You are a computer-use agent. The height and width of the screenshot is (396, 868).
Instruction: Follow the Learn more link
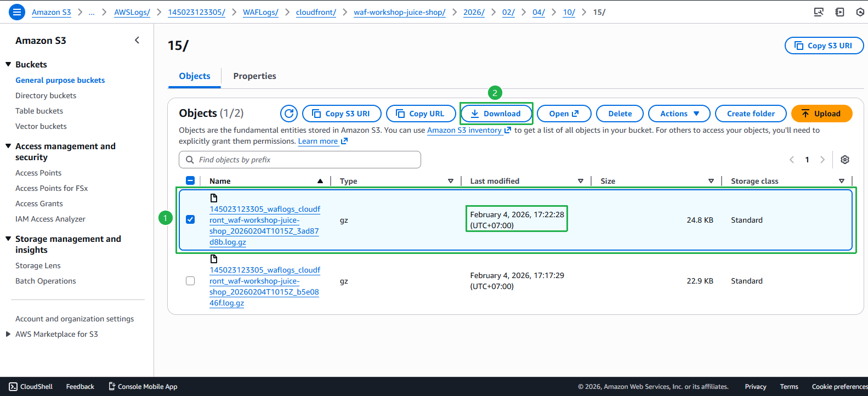(x=323, y=141)
